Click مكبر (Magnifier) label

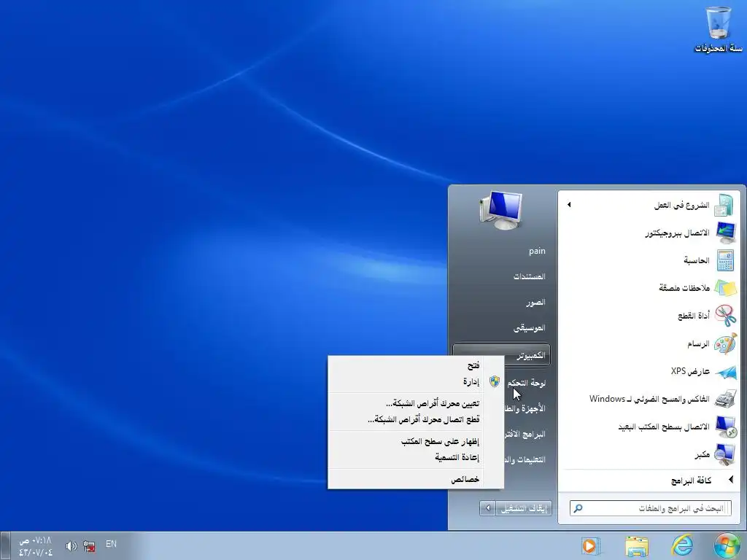(703, 455)
